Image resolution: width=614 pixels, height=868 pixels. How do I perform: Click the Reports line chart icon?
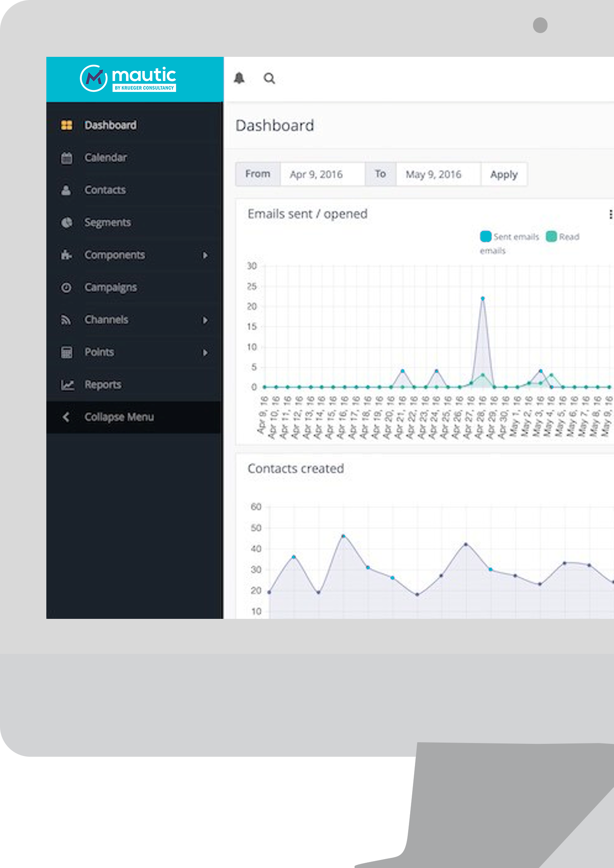[x=67, y=385]
